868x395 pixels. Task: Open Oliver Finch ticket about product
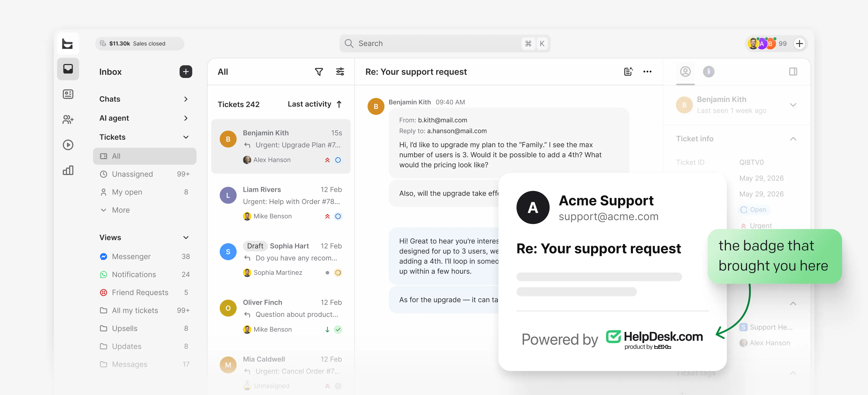pos(281,316)
